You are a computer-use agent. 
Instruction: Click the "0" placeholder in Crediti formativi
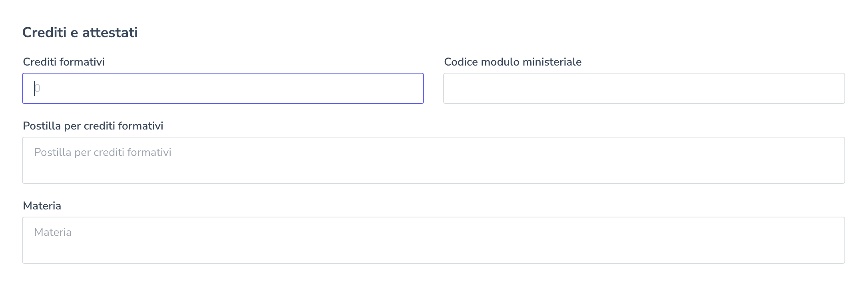tap(38, 88)
